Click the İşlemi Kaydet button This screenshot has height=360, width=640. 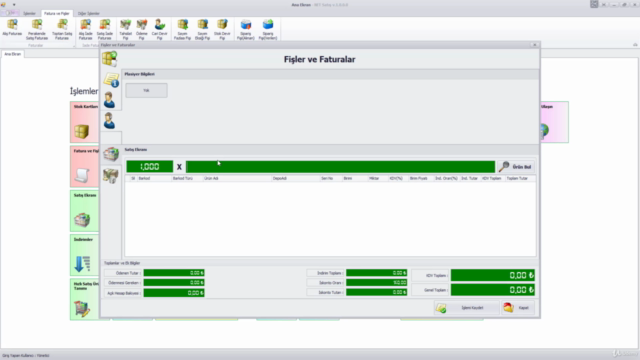[x=466, y=308]
